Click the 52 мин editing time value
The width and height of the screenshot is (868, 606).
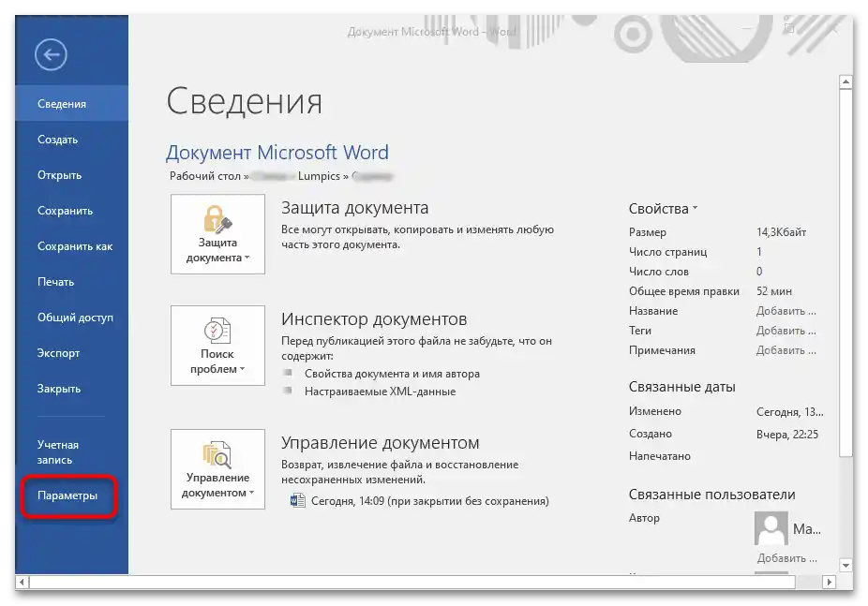click(774, 291)
